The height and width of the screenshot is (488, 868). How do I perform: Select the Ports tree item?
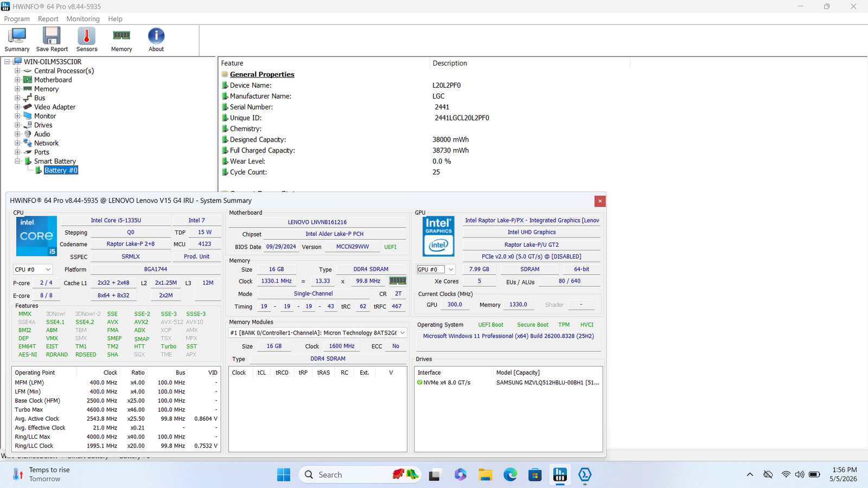pyautogui.click(x=42, y=152)
